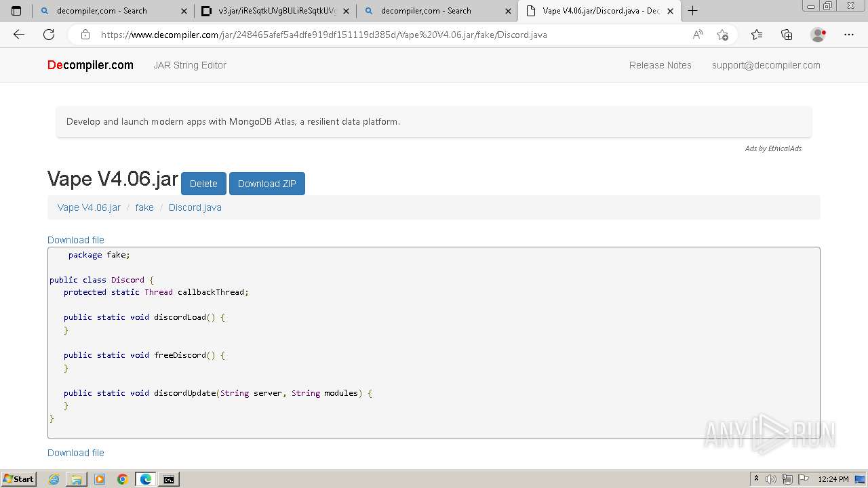Viewport: 868px width, 488px height.
Task: Show hidden system tray icons
Action: coord(756,479)
